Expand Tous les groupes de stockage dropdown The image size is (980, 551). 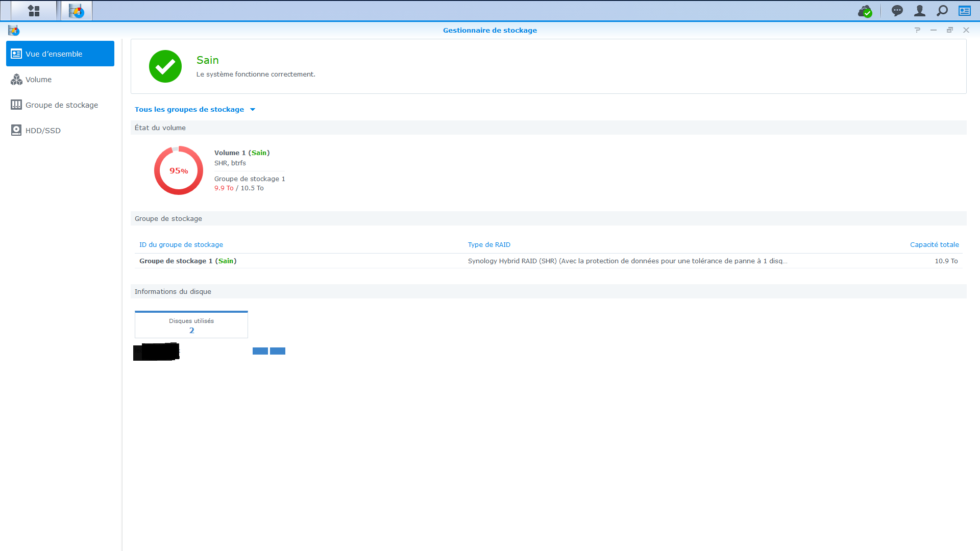[x=194, y=109]
